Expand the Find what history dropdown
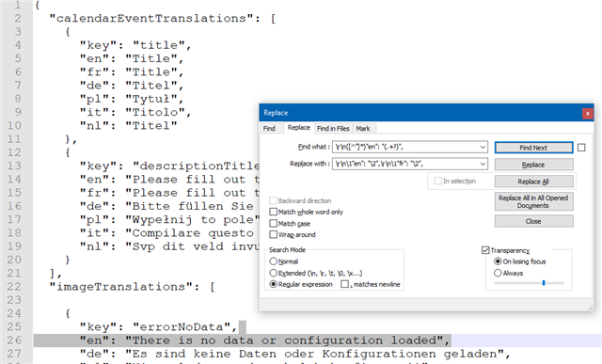This screenshot has height=364, width=602. click(x=483, y=147)
